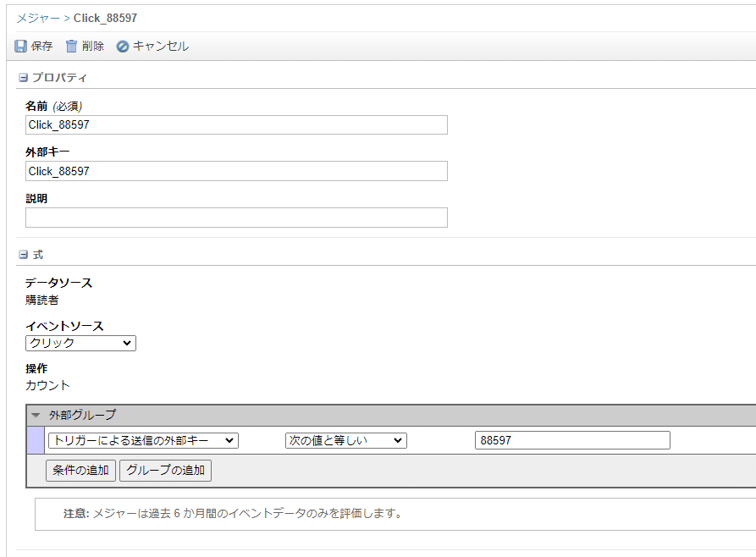The height and width of the screenshot is (557, 756).
Task: Click the 外部グループ header label
Action: point(82,415)
